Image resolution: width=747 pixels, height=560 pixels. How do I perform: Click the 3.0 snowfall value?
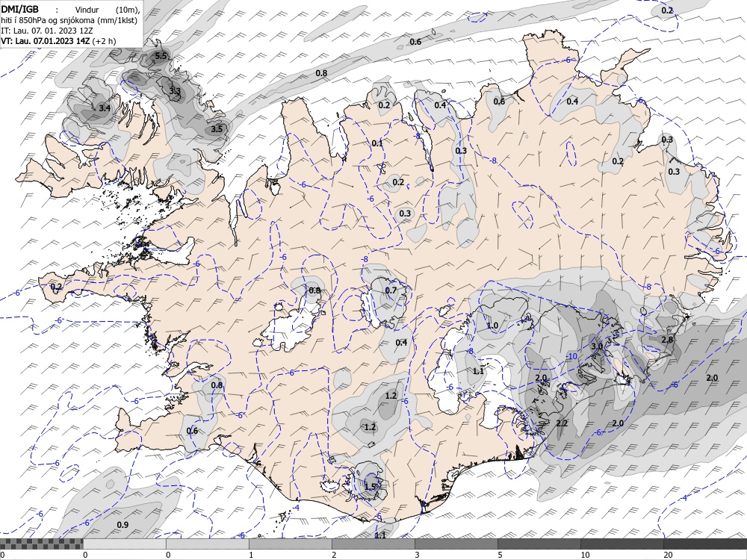point(597,346)
